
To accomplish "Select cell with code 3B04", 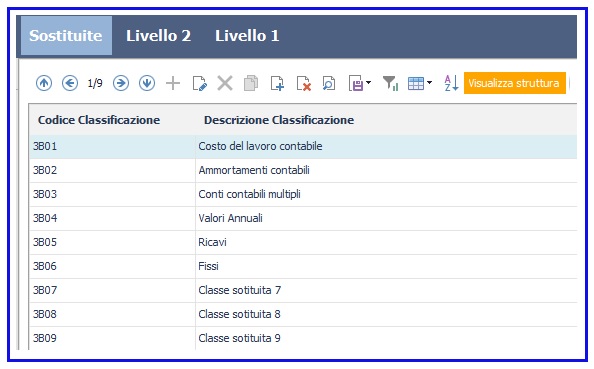I will pyautogui.click(x=112, y=218).
